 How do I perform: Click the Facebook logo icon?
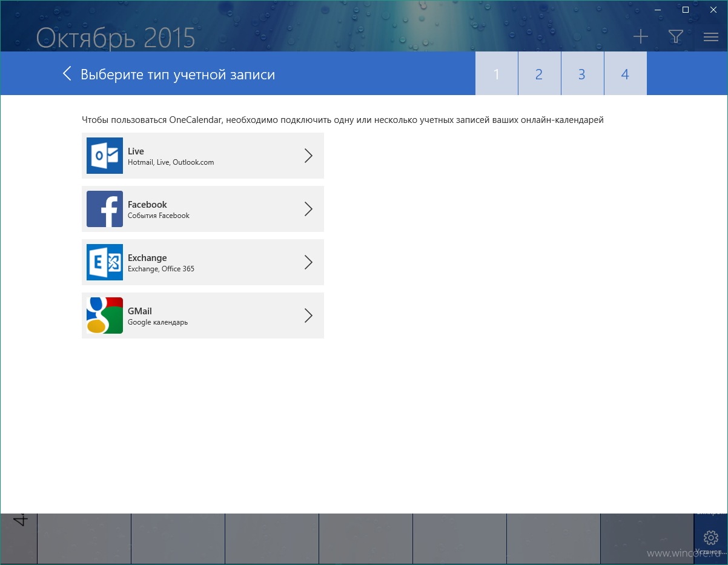click(x=105, y=209)
